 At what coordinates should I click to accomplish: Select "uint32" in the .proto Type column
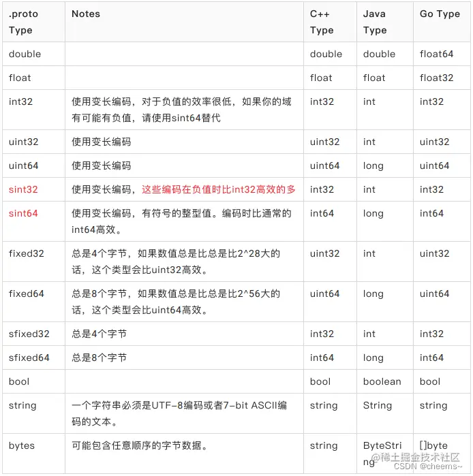(23, 142)
